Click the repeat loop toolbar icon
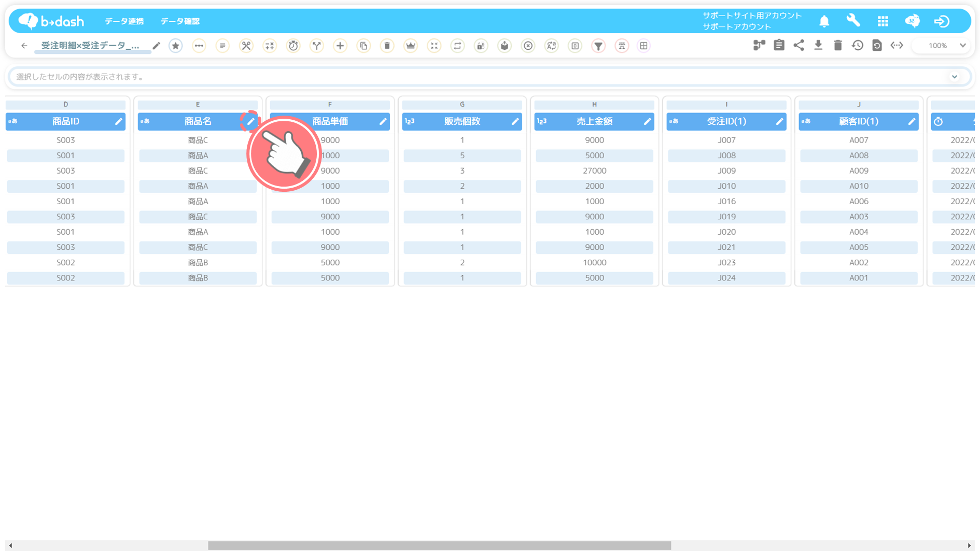This screenshot has height=551, width=980. 457,46
